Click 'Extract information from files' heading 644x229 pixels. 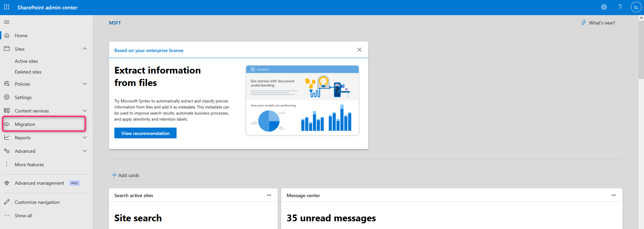click(157, 76)
